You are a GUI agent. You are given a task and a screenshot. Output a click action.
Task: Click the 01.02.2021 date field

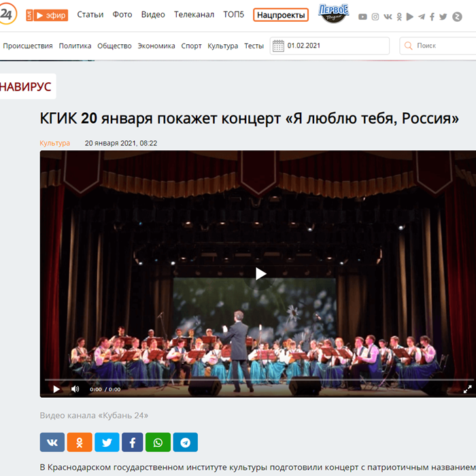click(x=330, y=46)
